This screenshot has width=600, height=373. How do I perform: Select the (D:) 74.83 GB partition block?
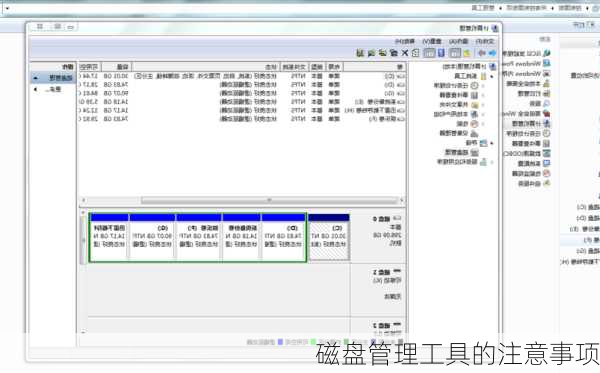pyautogui.click(x=284, y=238)
